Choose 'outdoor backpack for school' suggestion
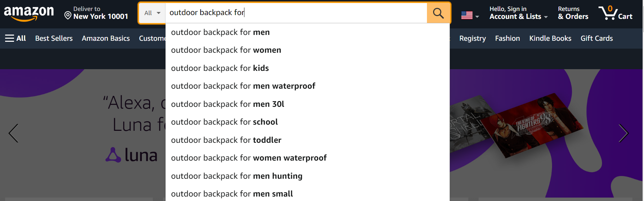This screenshot has width=644, height=201. point(224,122)
